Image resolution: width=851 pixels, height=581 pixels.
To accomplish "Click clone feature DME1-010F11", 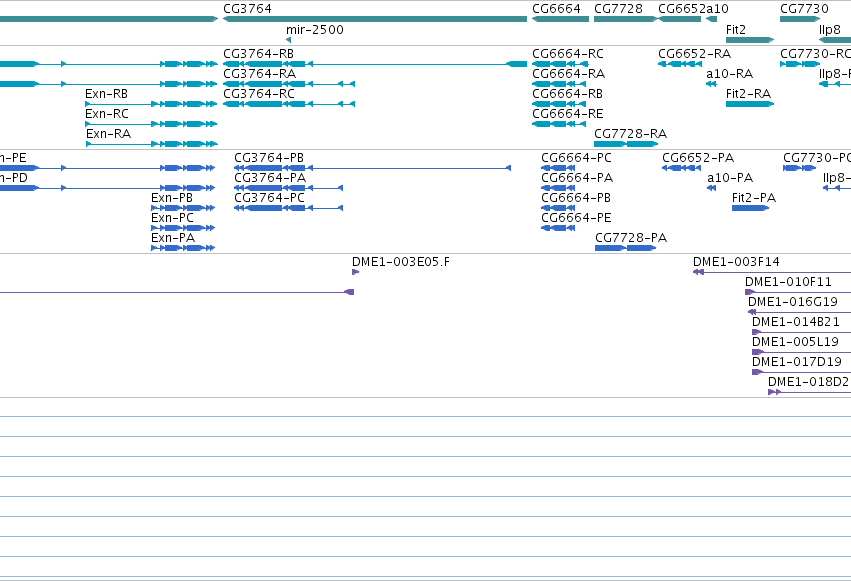I will [x=798, y=292].
